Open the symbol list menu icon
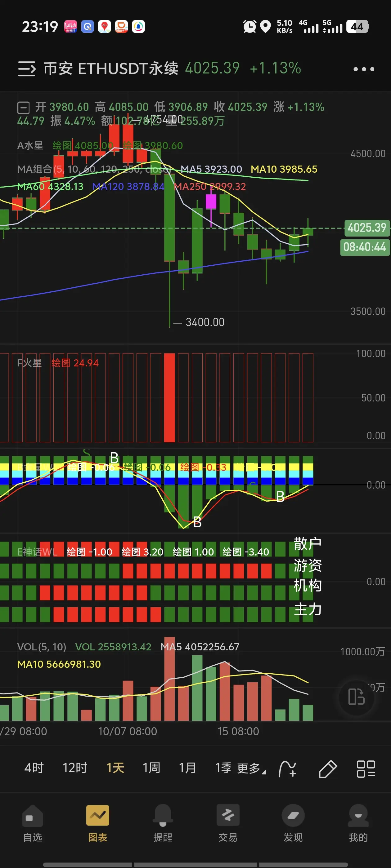Viewport: 391px width, 868px height. click(x=27, y=69)
